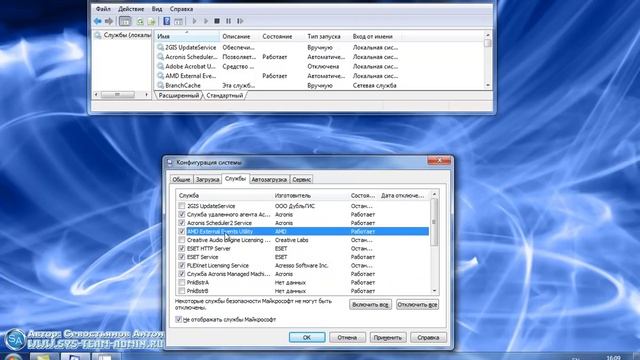Click the down arrow of config services scrollbar

(434, 291)
